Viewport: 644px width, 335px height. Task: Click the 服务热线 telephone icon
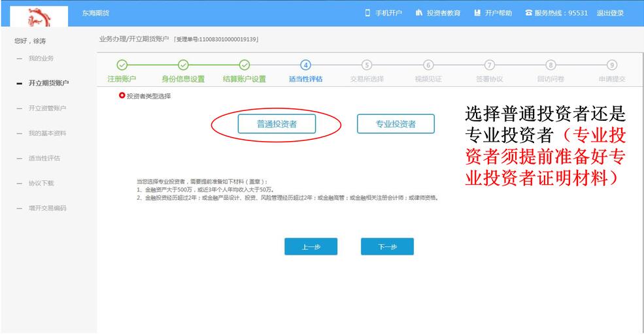tap(528, 13)
